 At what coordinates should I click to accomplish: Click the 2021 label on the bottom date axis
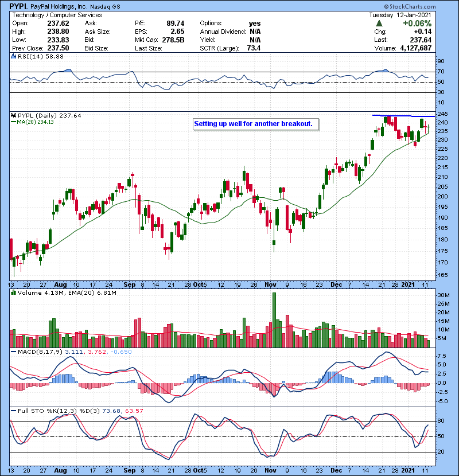(x=408, y=470)
